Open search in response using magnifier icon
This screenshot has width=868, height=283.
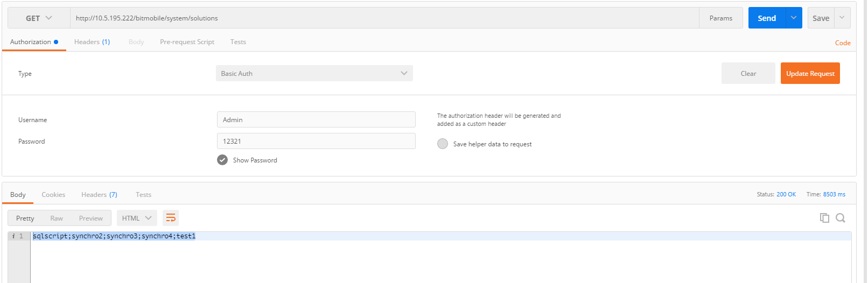click(840, 218)
